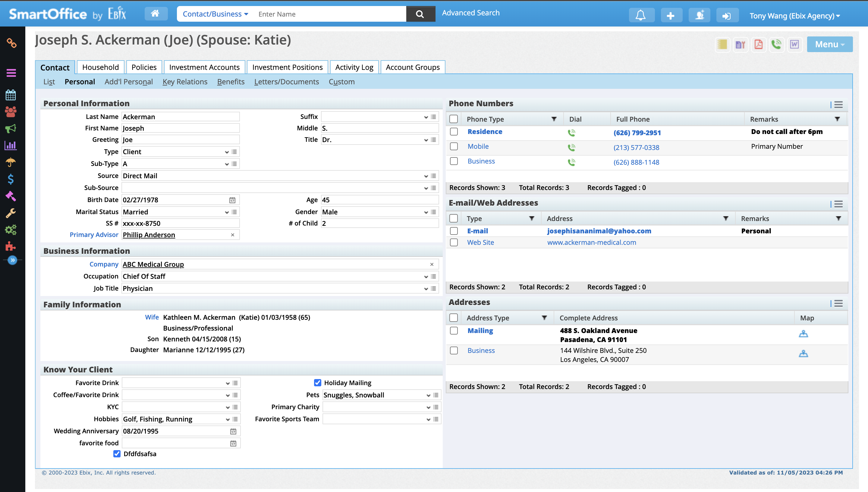Disable the Holiday Mailing checkbox
The width and height of the screenshot is (868, 492).
click(x=317, y=382)
